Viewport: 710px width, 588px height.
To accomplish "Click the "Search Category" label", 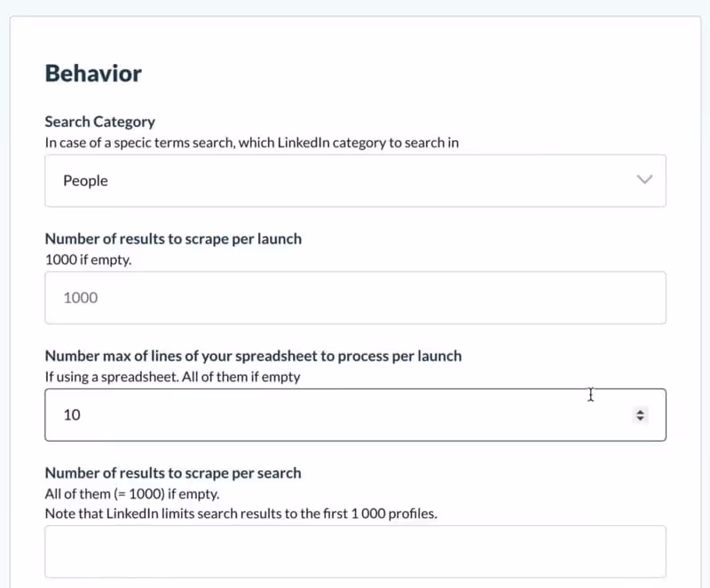I will 99,122.
